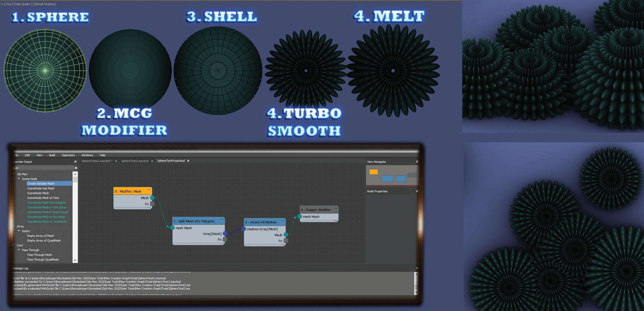Open the Windows menu
Viewport: 644px width, 311px height.
click(x=87, y=155)
